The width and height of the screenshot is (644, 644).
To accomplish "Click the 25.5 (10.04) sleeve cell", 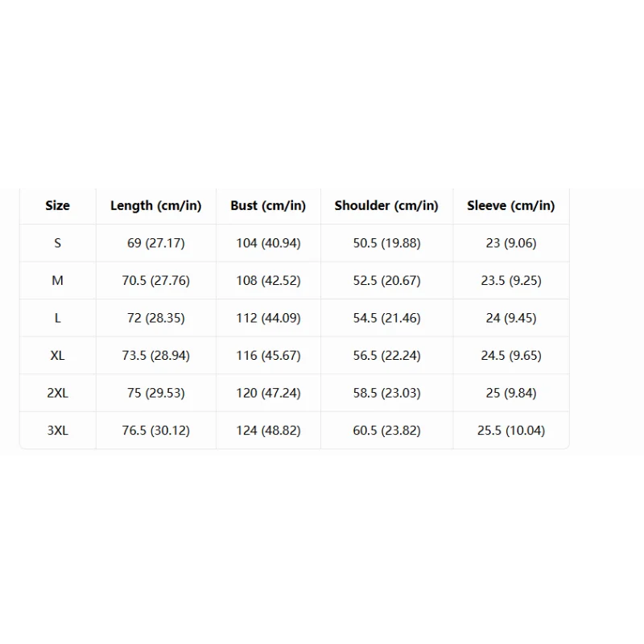I will (x=511, y=431).
